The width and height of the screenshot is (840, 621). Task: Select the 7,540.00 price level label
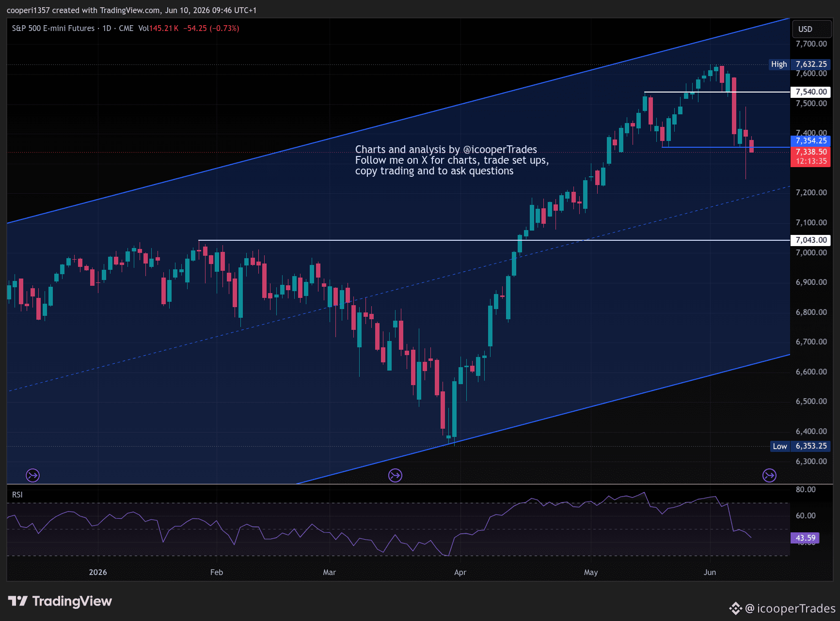pyautogui.click(x=811, y=92)
